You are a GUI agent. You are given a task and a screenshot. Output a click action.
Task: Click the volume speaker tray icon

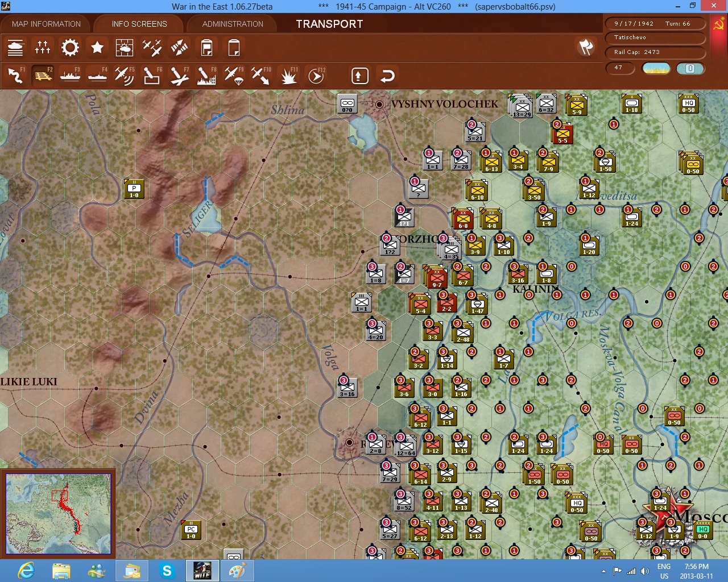pyautogui.click(x=644, y=571)
